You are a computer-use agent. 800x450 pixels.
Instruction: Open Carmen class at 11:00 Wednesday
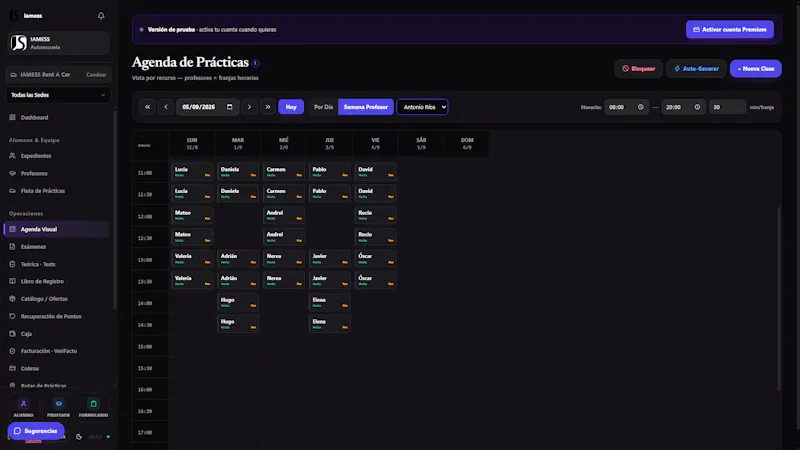pos(284,171)
